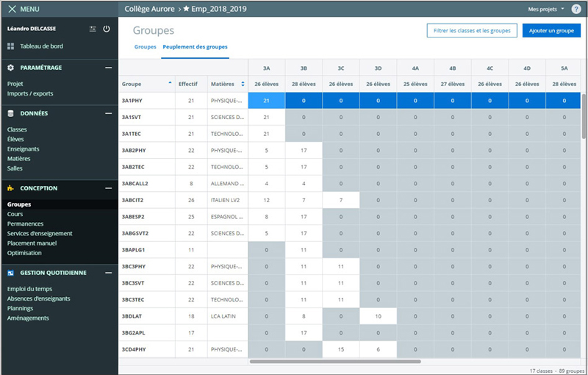The image size is (588, 375).
Task: Click the Données database icon
Action: [11, 114]
